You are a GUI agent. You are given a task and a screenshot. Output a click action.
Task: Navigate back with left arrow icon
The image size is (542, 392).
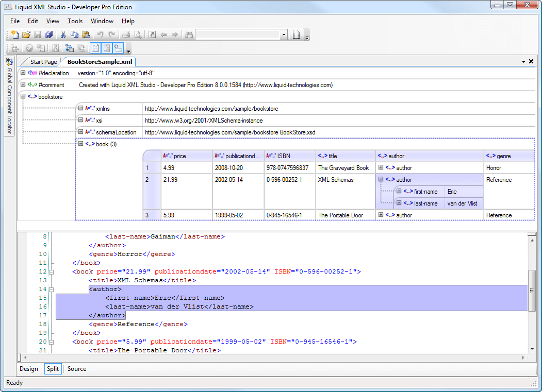[163, 35]
